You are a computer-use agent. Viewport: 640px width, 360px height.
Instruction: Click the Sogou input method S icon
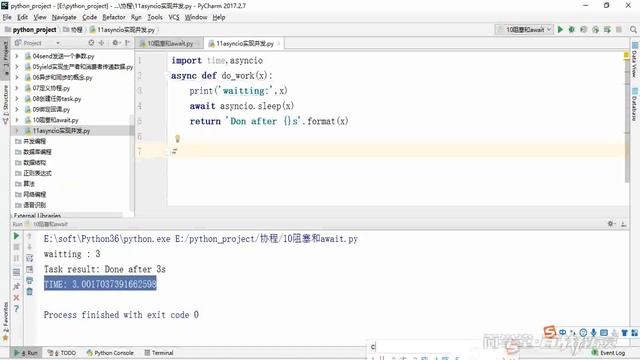pyautogui.click(x=549, y=332)
